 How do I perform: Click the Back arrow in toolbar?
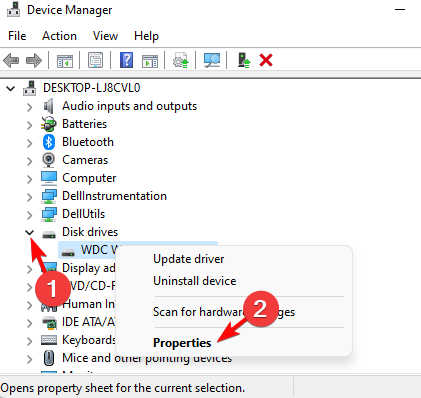tap(11, 61)
